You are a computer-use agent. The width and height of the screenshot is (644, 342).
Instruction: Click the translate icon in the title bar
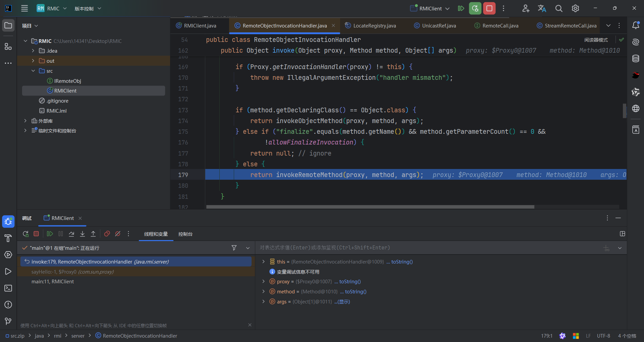(x=542, y=8)
